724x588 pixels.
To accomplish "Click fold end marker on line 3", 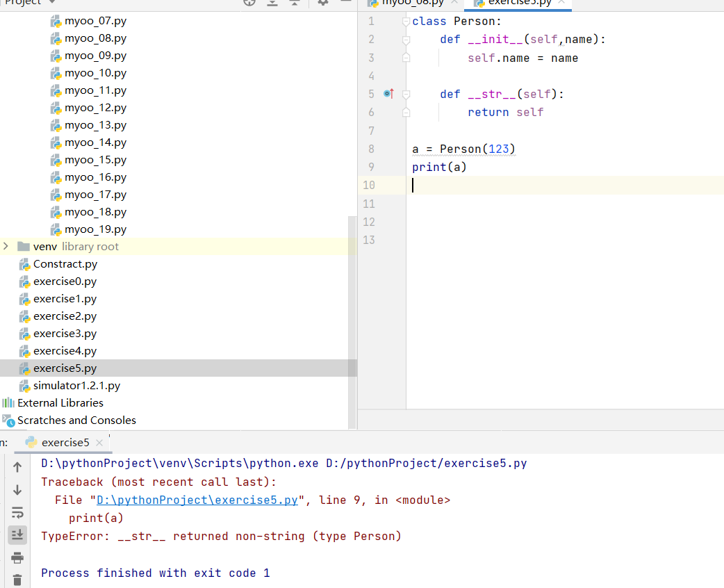I will (x=406, y=58).
